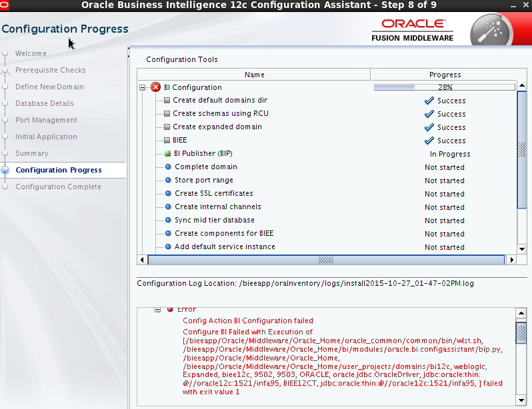Viewport: 532px width, 409px height.
Task: Click the Name column header
Action: (254, 75)
